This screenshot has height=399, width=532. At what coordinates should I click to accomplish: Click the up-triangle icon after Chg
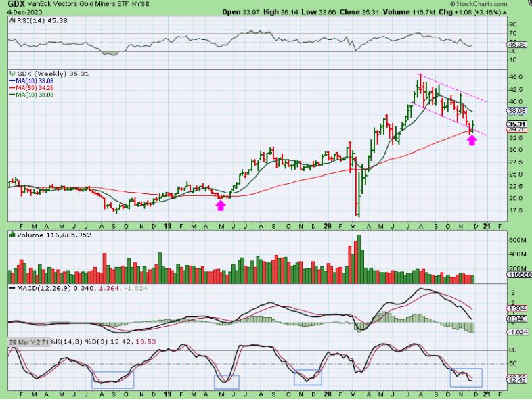pyautogui.click(x=505, y=13)
